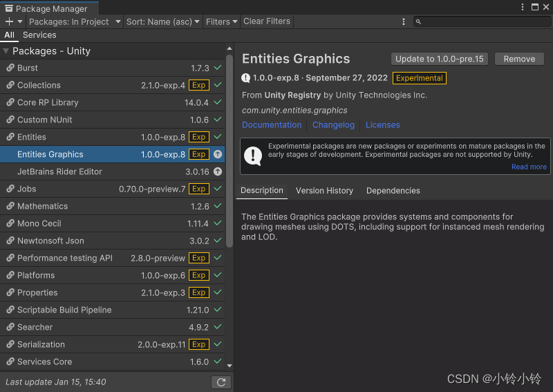This screenshot has height=392, width=553.
Task: Select the All tab
Action: coord(10,35)
